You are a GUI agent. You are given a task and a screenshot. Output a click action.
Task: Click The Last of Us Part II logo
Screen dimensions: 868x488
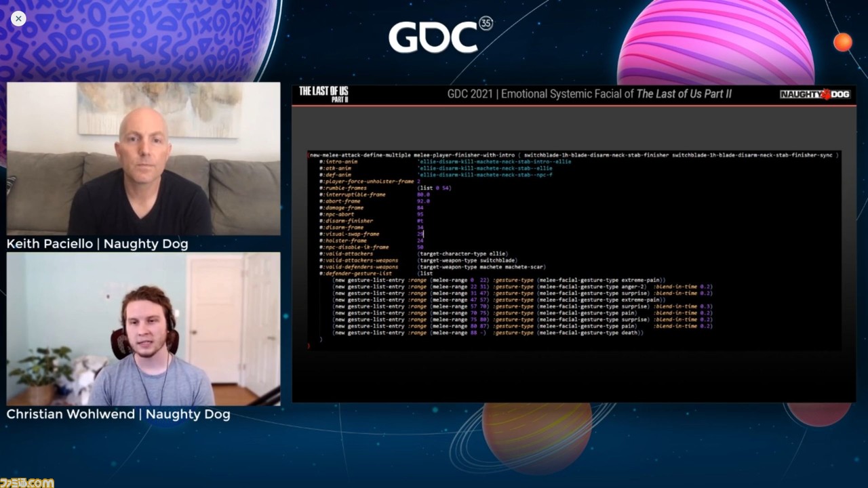324,94
